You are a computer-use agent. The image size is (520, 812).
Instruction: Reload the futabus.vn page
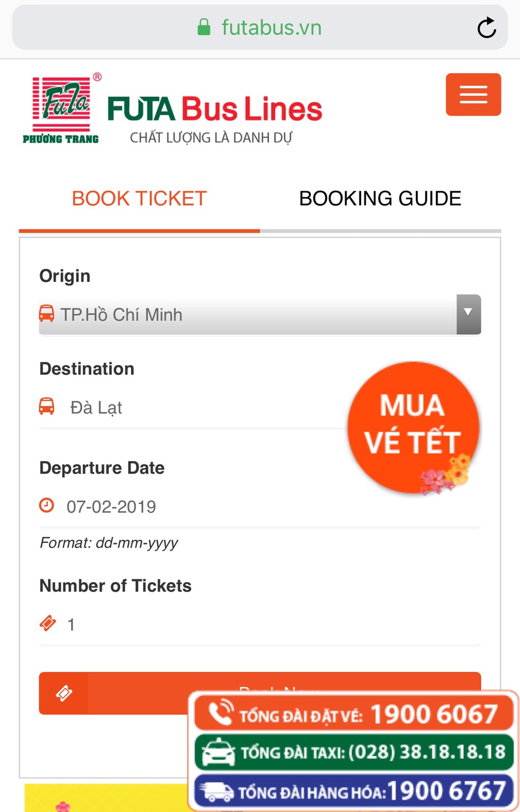coord(486,28)
